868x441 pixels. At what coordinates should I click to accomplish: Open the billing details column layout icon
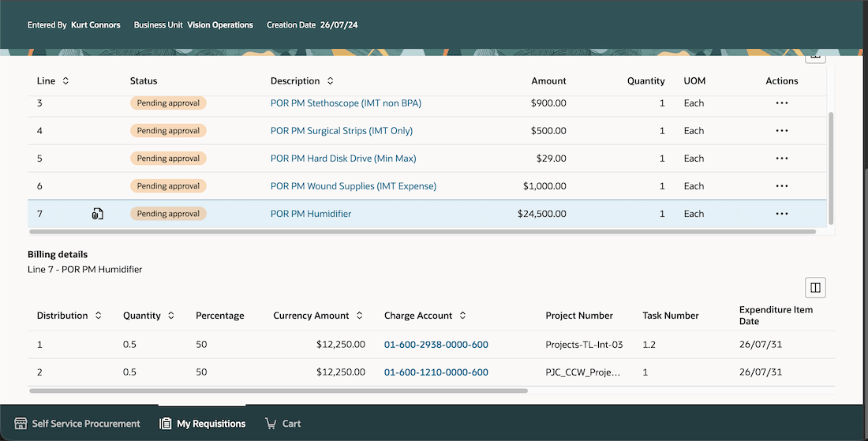tap(815, 288)
